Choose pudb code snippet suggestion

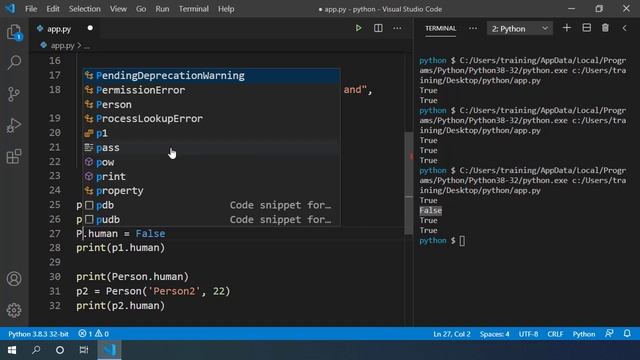211,220
